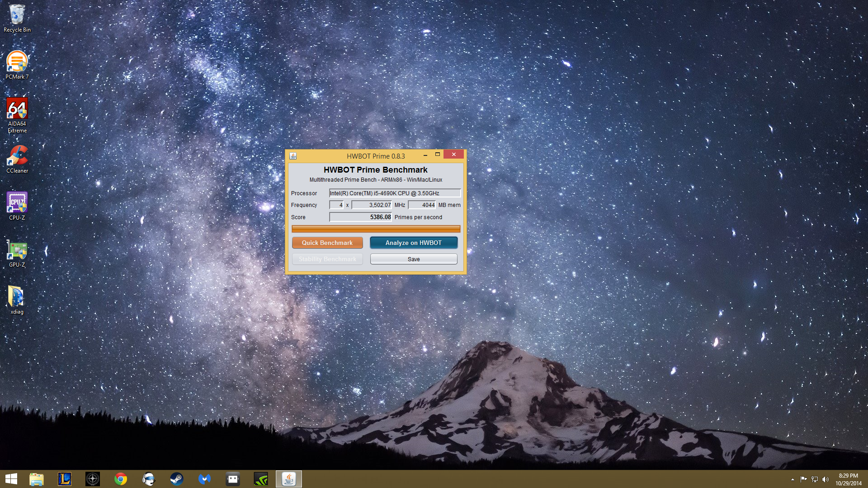Open network status icon in tray
Viewport: 868px width, 488px height.
click(x=815, y=479)
